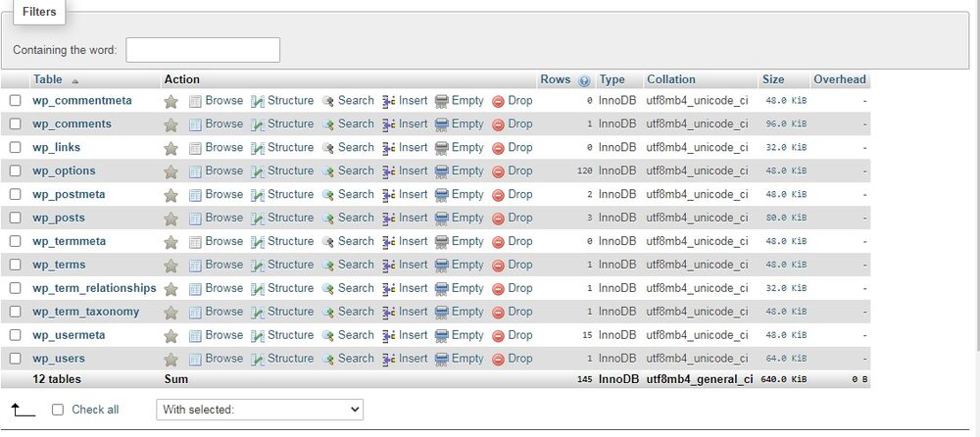Click the Empty icon for wp_posts
The height and width of the screenshot is (437, 980).
(x=442, y=218)
